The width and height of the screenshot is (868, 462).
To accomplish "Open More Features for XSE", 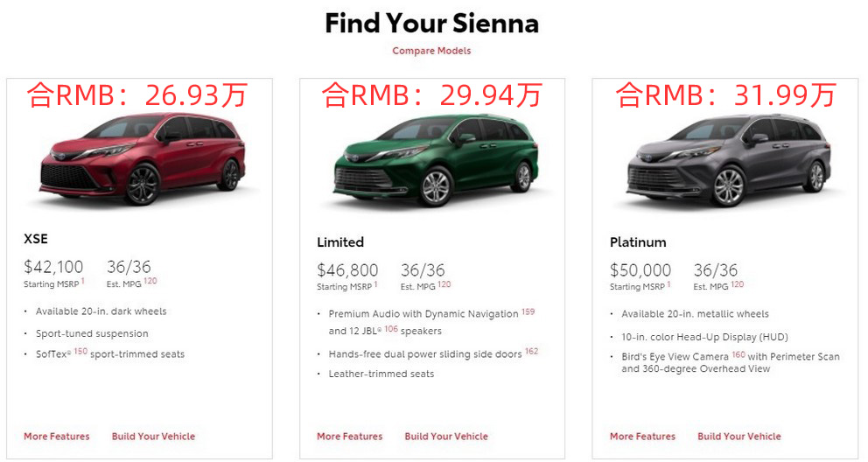I will pyautogui.click(x=57, y=437).
